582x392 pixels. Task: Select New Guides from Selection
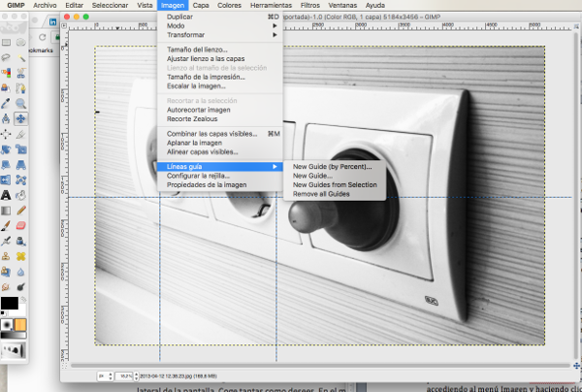point(335,184)
